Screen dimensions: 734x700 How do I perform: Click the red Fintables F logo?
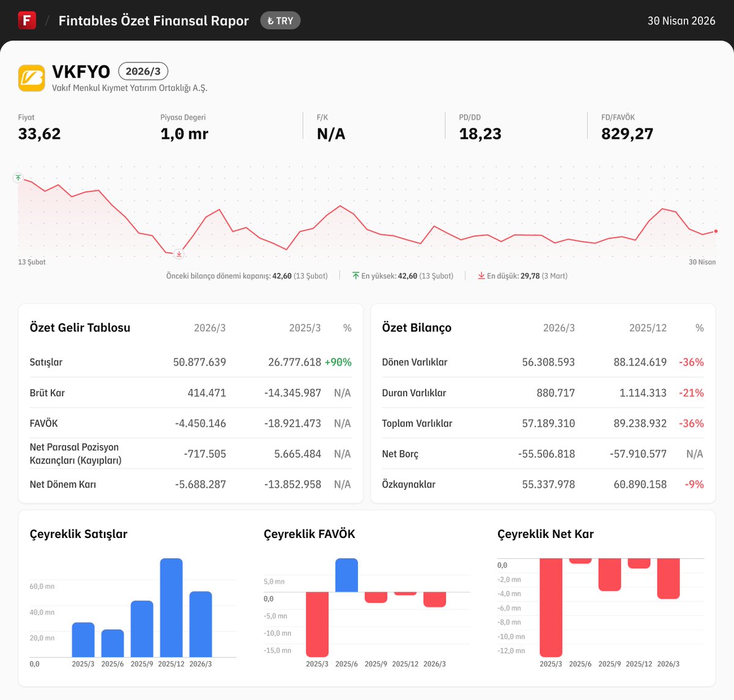[x=27, y=20]
